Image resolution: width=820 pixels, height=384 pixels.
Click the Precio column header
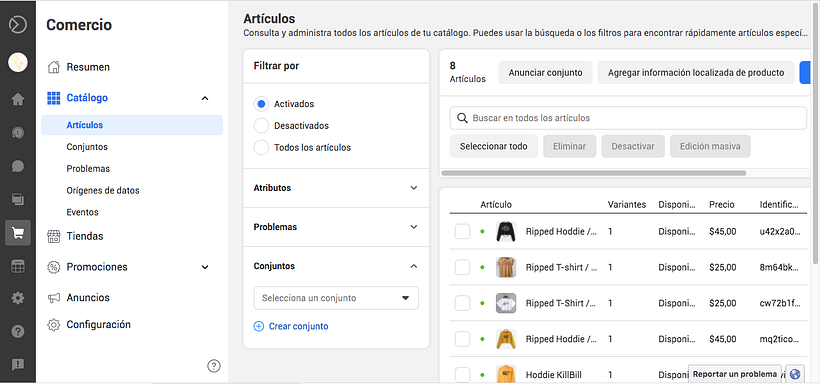pyautogui.click(x=722, y=205)
